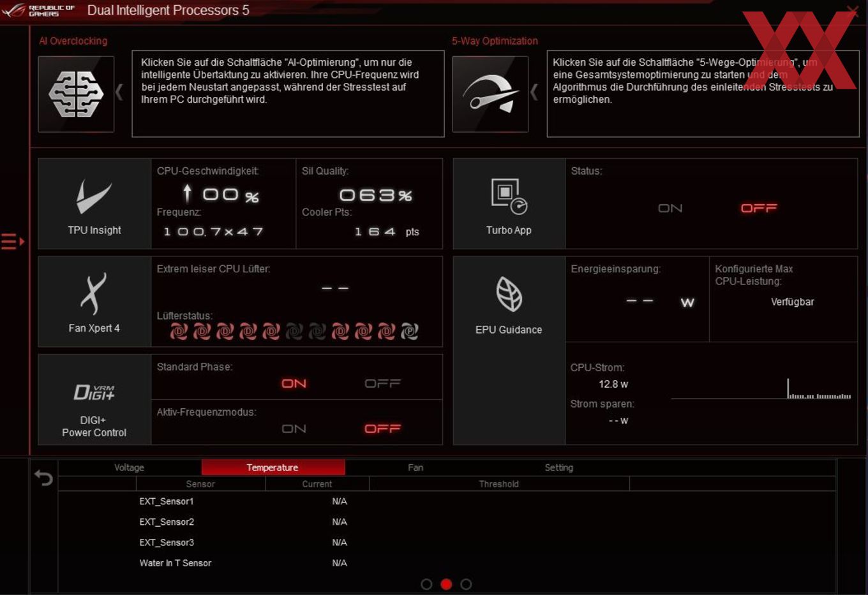
Task: Click the 5-Wege-Optimierung description text box
Action: click(x=703, y=94)
